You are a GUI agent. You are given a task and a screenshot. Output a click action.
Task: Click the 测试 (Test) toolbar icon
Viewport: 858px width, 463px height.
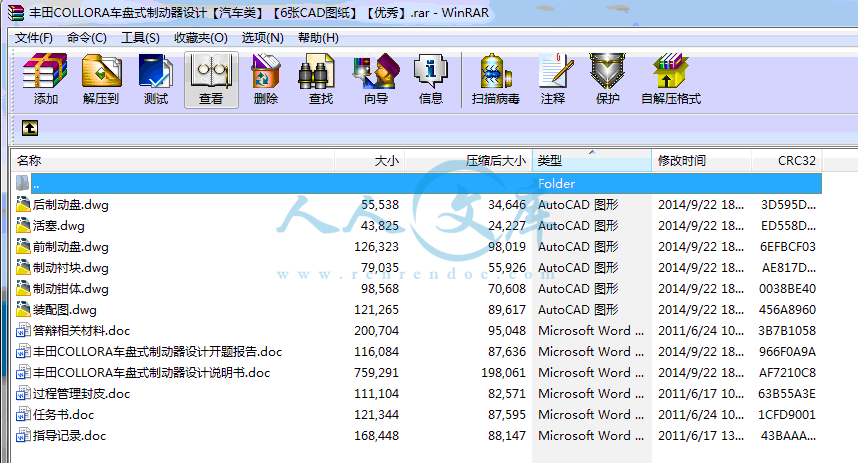(156, 71)
